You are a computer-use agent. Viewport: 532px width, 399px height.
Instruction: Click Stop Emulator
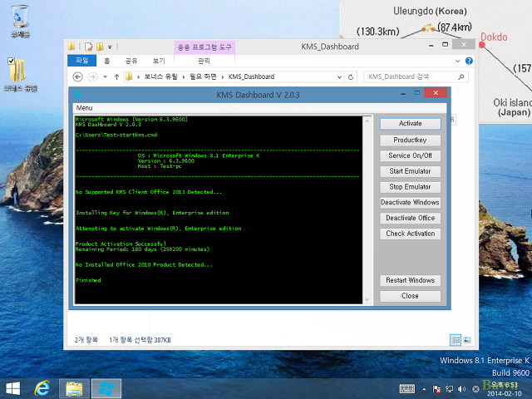coord(410,187)
